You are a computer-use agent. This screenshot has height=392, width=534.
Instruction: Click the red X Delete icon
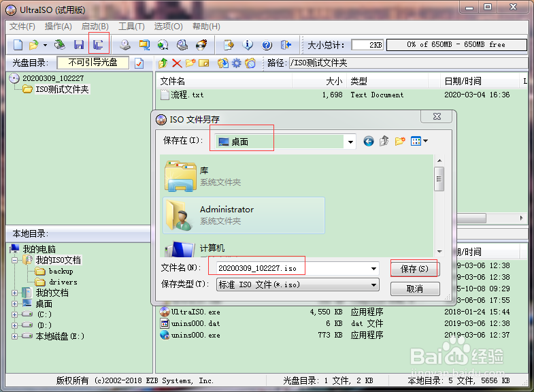point(177,63)
